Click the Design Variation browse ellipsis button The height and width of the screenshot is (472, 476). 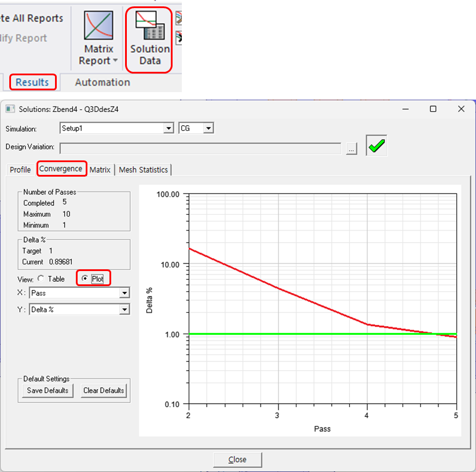(351, 149)
